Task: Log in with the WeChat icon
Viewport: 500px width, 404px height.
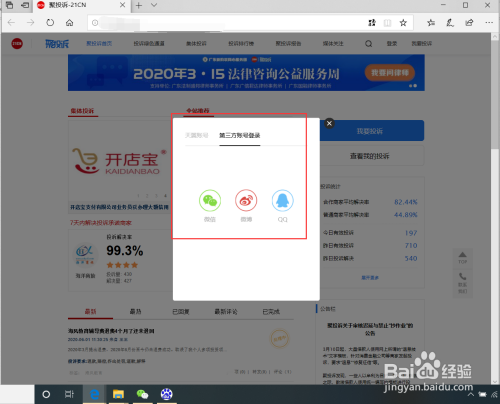Action: [x=210, y=201]
